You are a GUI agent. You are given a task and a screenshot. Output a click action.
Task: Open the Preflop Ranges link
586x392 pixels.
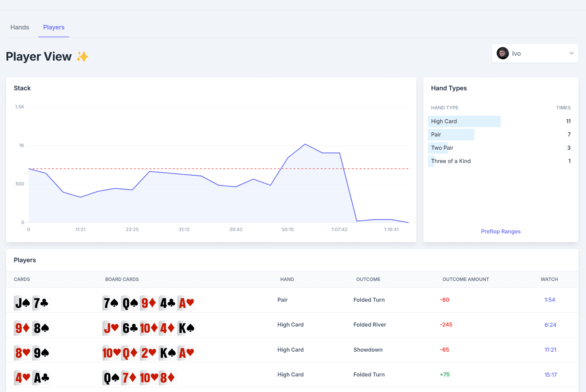(x=500, y=231)
